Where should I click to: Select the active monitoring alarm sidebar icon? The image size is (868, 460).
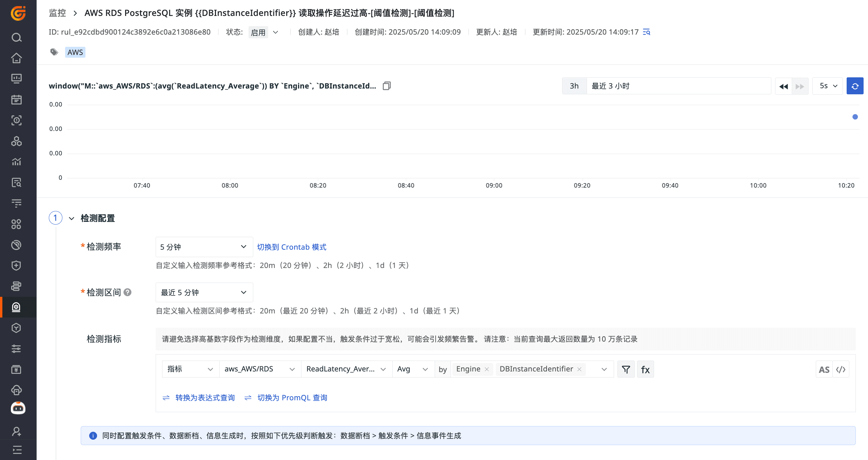17,307
